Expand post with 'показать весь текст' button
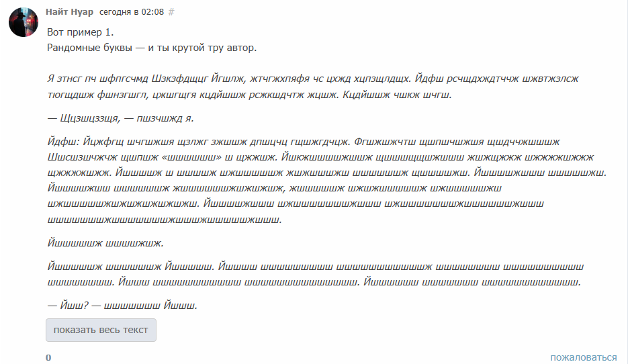This screenshot has height=364, width=628. click(x=101, y=330)
